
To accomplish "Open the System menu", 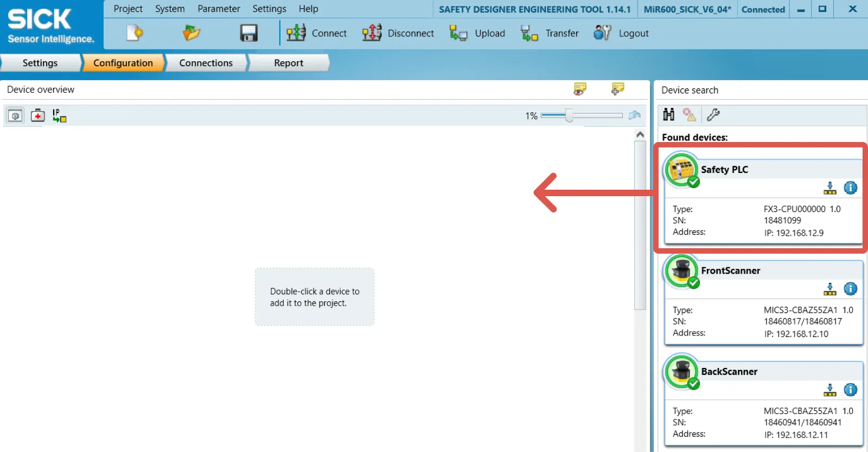I will pyautogui.click(x=170, y=9).
